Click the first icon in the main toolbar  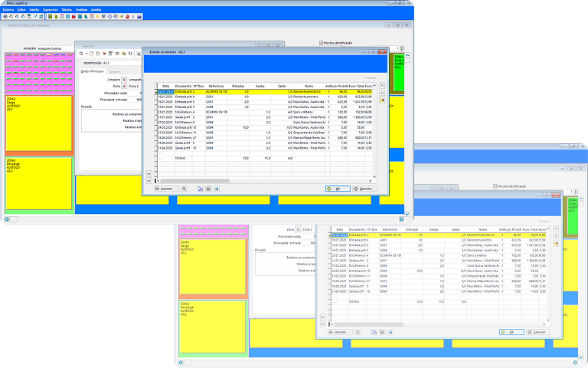(5, 16)
